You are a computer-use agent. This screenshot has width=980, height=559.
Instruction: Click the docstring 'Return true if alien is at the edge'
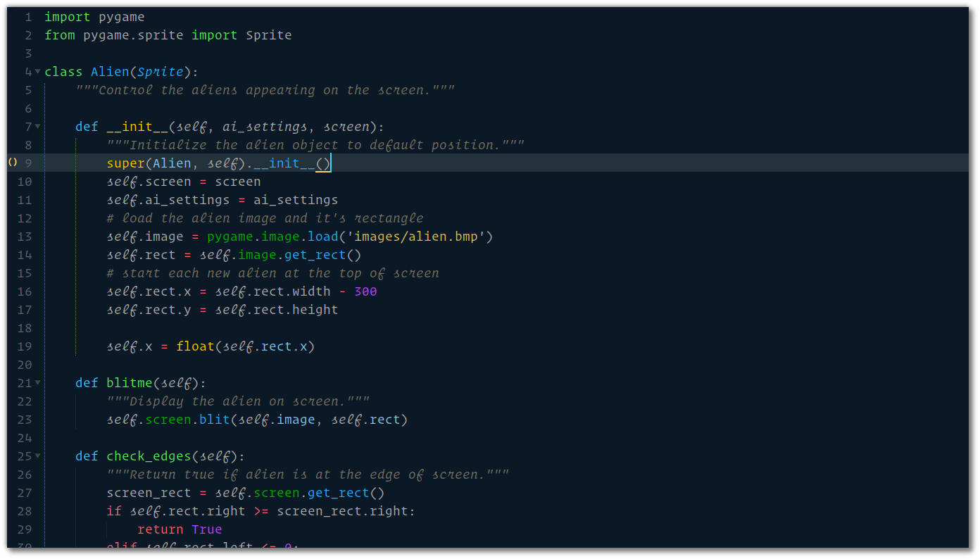pyautogui.click(x=308, y=475)
